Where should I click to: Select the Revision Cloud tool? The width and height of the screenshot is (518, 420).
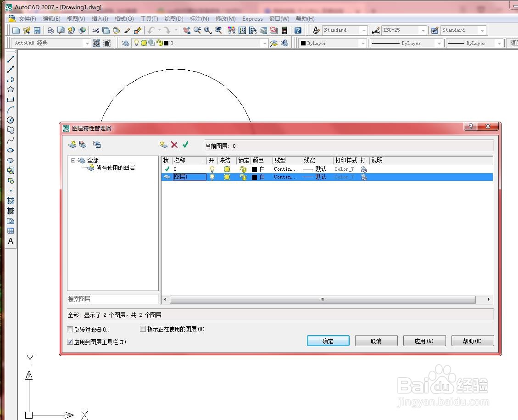pyautogui.click(x=11, y=130)
